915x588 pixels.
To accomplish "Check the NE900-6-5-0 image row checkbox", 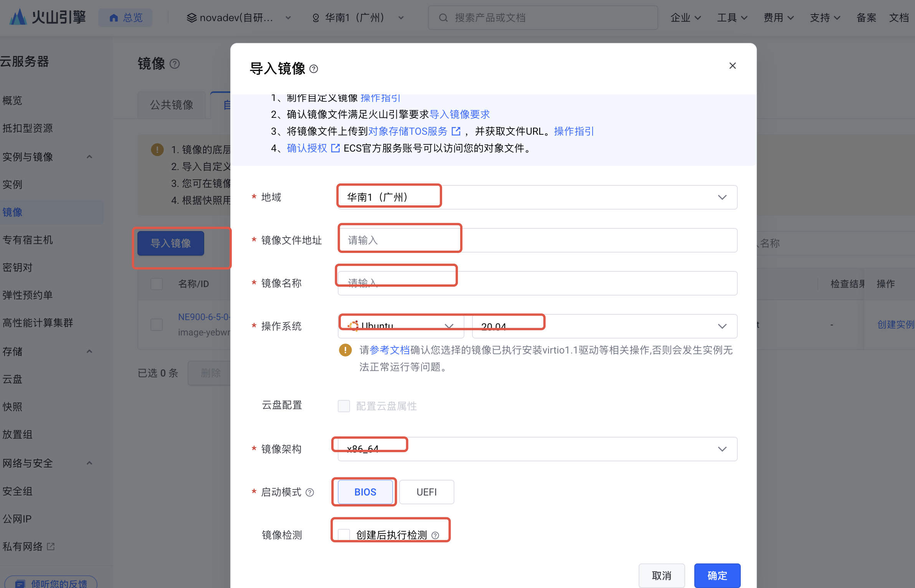I will click(157, 325).
